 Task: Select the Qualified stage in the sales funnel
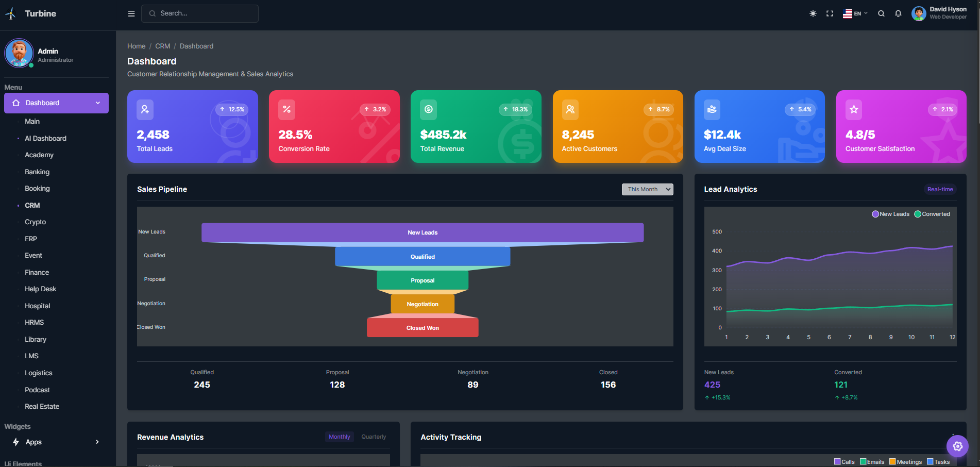[x=423, y=256]
